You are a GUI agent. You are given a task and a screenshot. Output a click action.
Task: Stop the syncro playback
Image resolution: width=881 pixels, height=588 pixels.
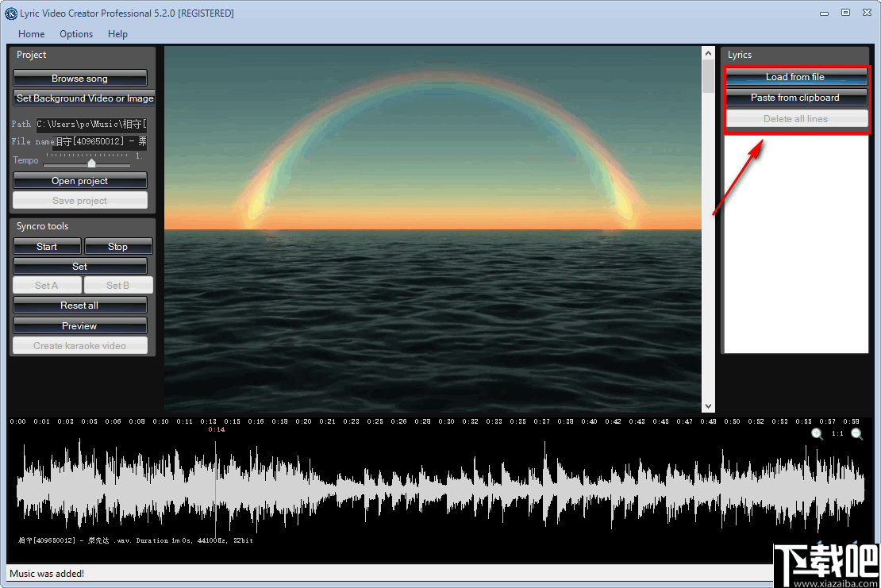118,247
